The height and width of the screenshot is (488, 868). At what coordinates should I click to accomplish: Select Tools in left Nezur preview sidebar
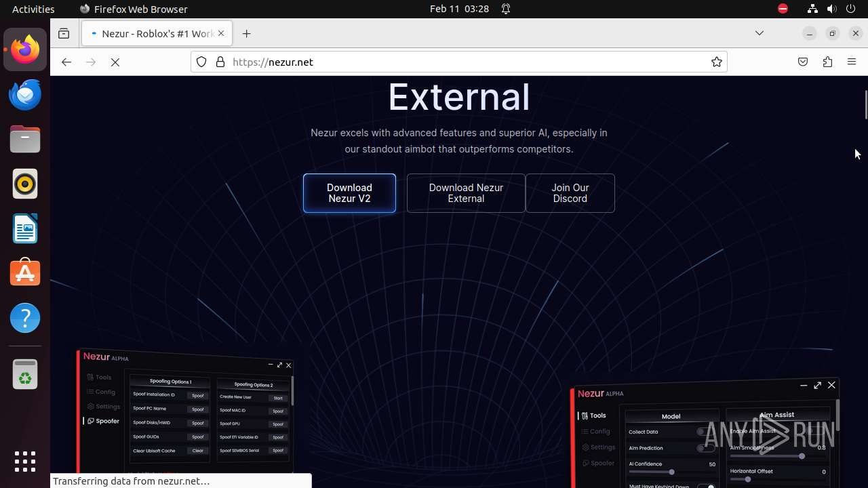click(x=99, y=377)
